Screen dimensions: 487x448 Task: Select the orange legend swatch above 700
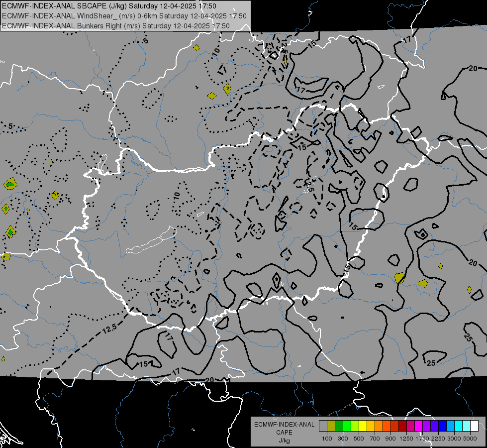(x=379, y=426)
